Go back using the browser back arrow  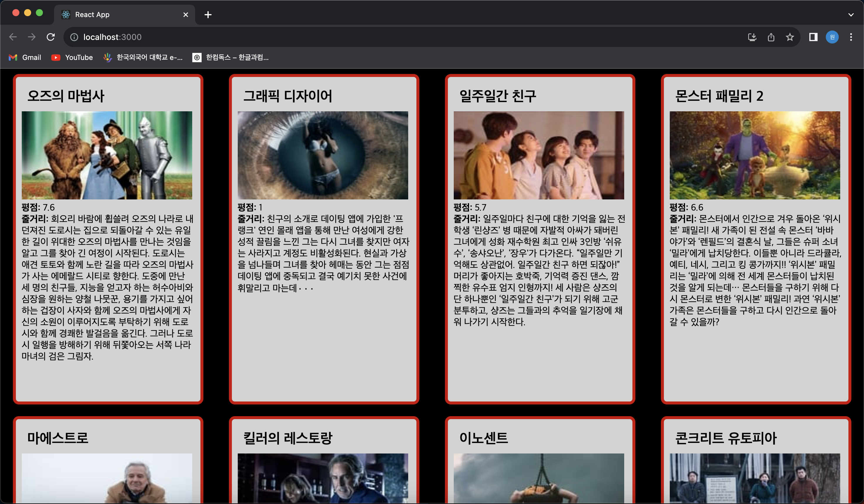[x=13, y=37]
